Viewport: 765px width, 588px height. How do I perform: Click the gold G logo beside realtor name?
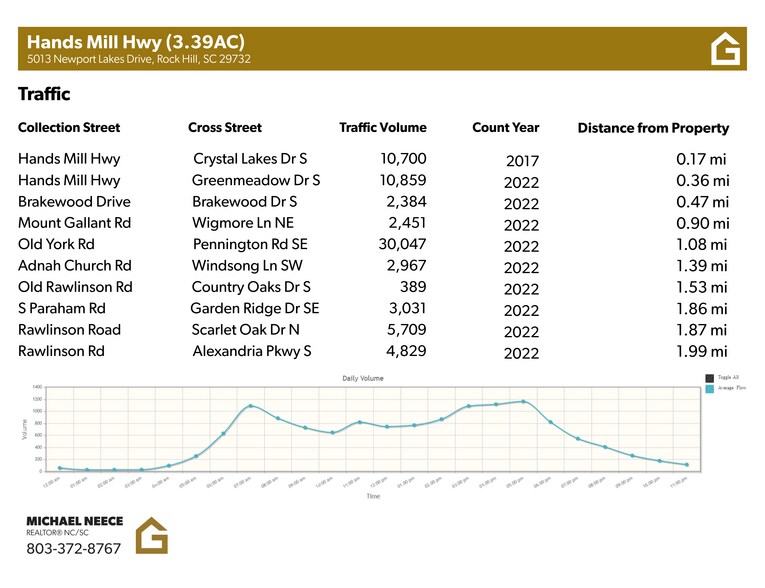[152, 535]
